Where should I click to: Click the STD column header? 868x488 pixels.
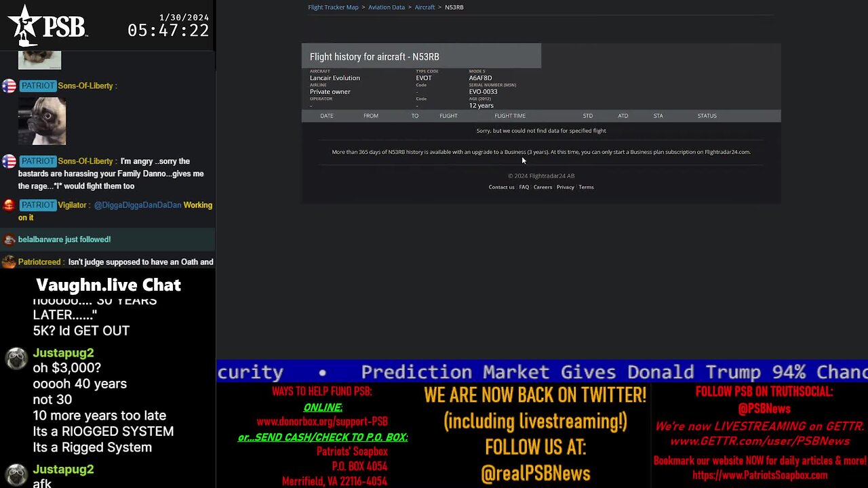(588, 116)
